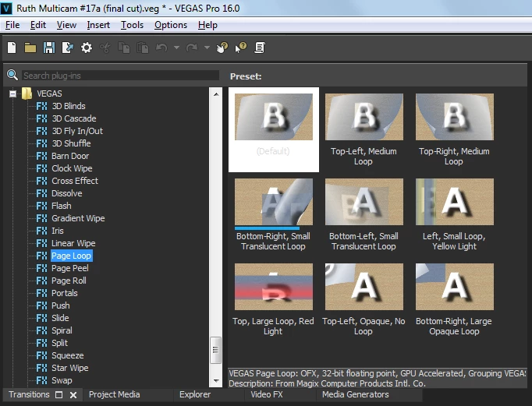Select the Iris transition
532x406 pixels.
[58, 231]
